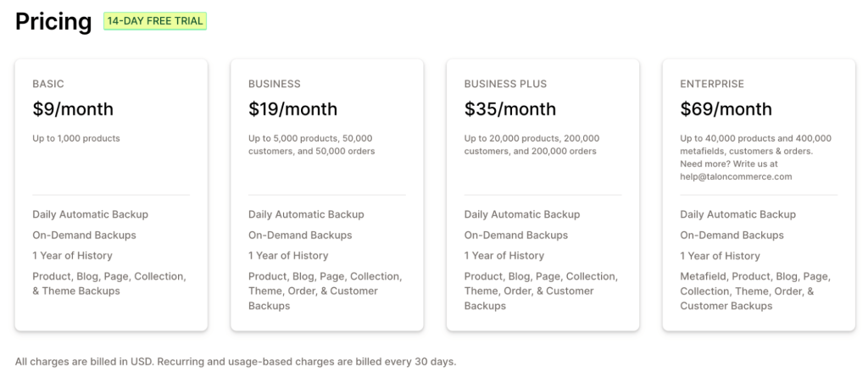
Task: Select the Pricing heading
Action: [x=53, y=21]
